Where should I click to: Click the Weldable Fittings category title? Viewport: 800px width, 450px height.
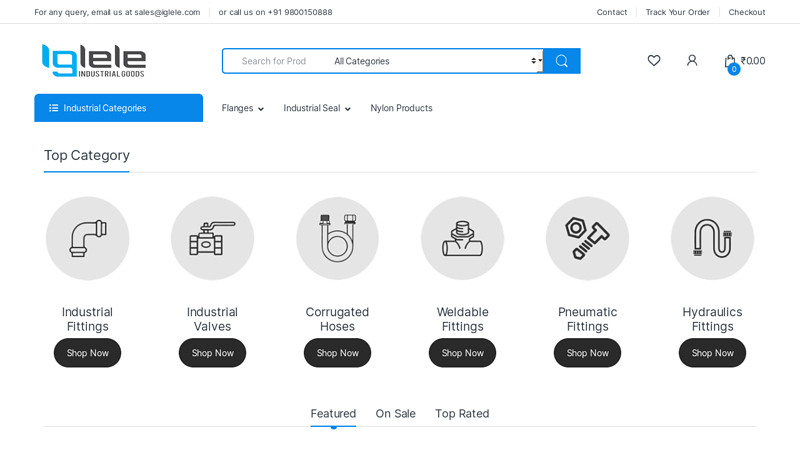tap(462, 319)
